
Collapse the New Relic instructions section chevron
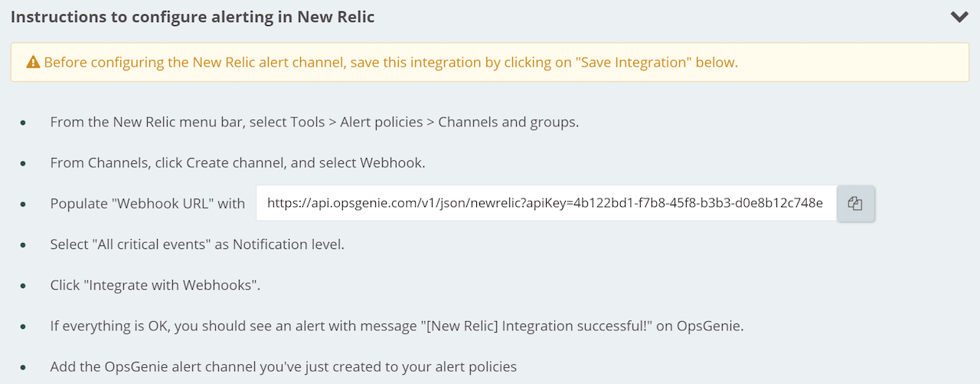959,17
